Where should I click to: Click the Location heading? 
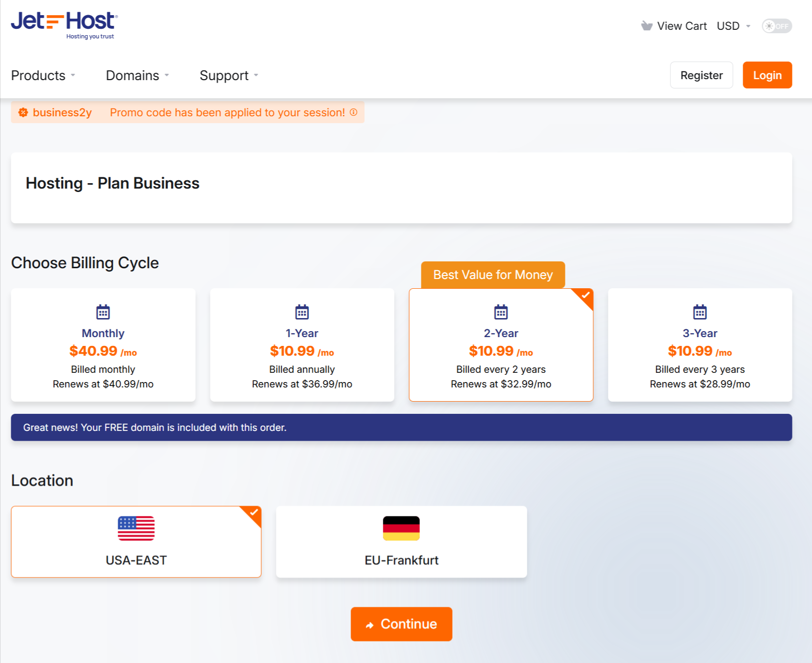[42, 480]
